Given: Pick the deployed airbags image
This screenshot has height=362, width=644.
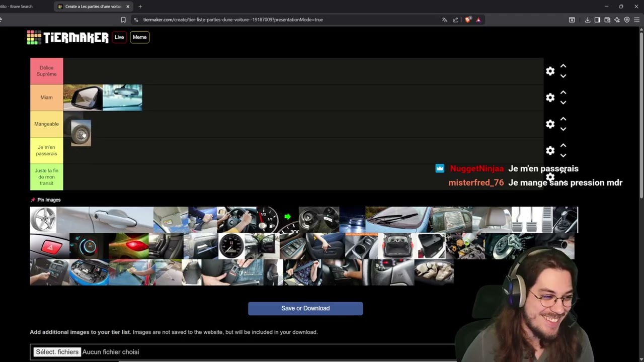Looking at the screenshot, I should (x=434, y=272).
